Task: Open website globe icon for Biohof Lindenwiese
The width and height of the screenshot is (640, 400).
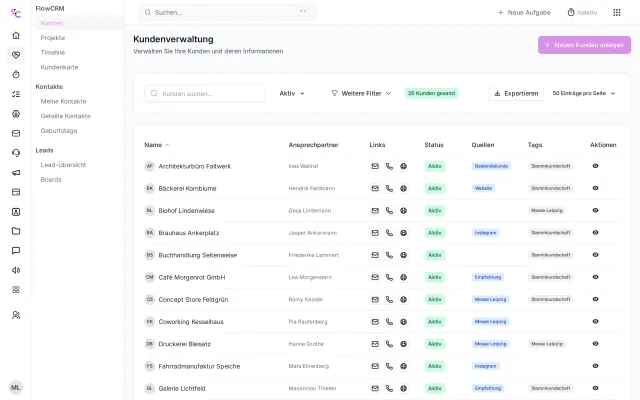Action: pos(403,211)
